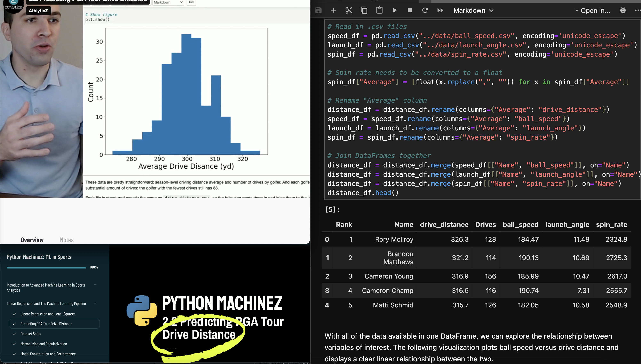The image size is (641, 364).
Task: Run the selected cell
Action: point(395,10)
